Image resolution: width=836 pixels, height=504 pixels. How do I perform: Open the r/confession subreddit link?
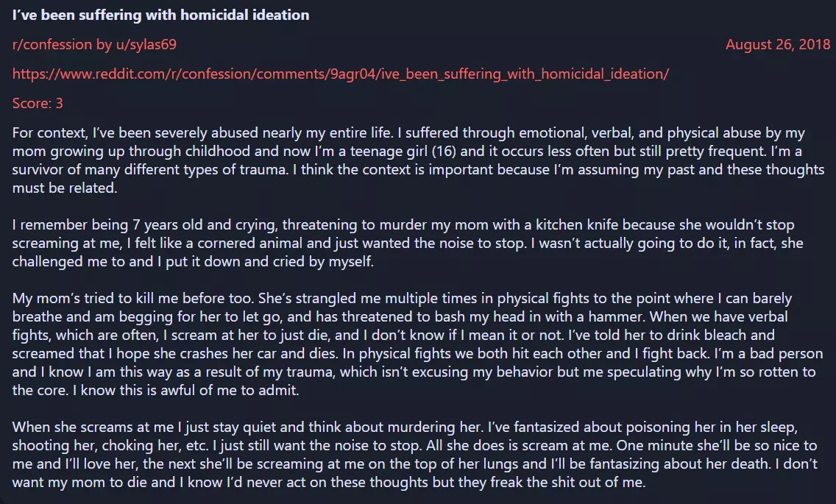(52, 44)
